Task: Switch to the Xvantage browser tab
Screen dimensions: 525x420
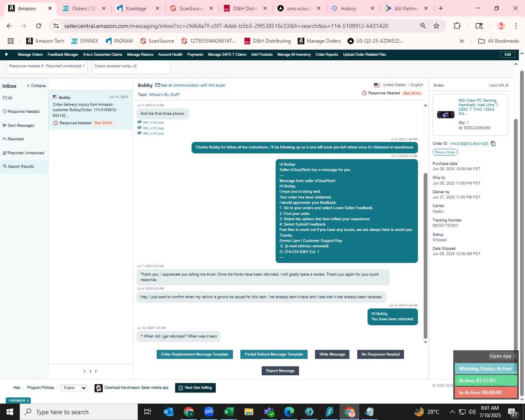Action: [137, 8]
